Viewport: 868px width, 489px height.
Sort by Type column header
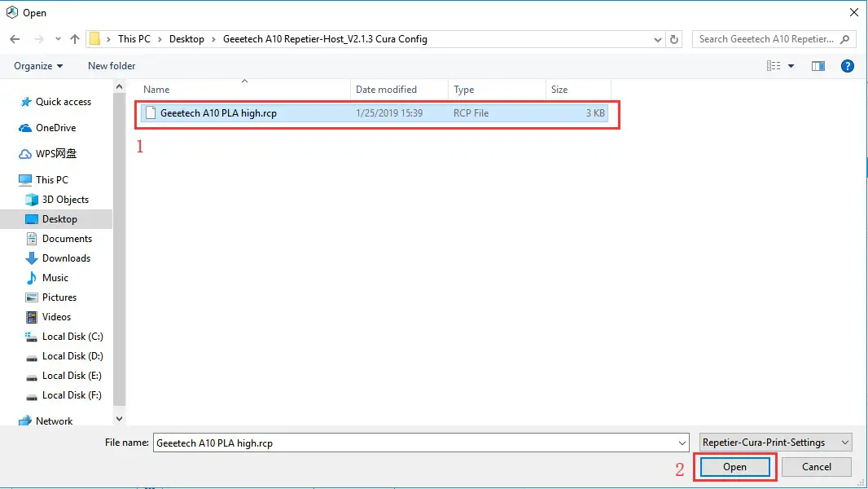(464, 89)
